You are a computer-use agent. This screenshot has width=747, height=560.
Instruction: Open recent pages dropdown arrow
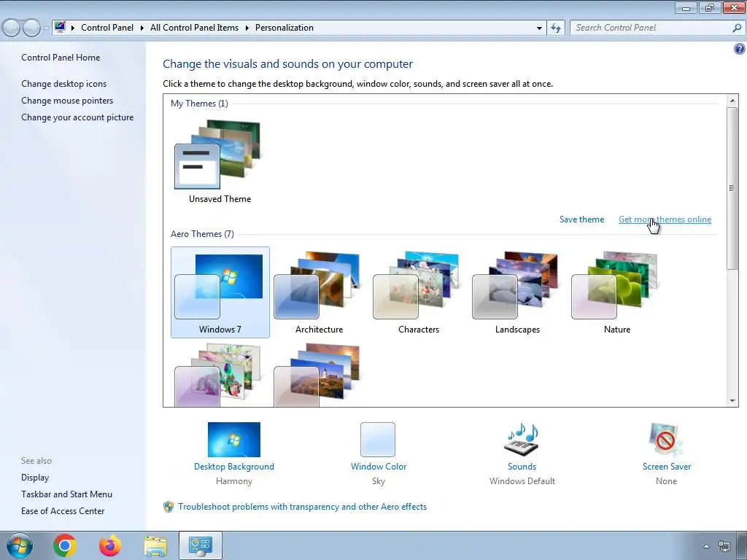tap(46, 28)
